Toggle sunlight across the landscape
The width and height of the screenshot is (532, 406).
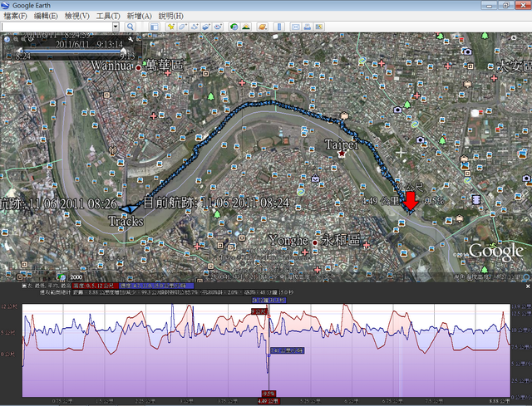pyautogui.click(x=246, y=27)
